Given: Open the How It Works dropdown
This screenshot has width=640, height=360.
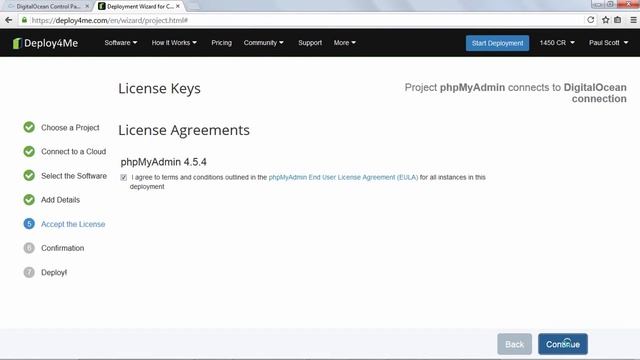Looking at the screenshot, I should point(174,43).
